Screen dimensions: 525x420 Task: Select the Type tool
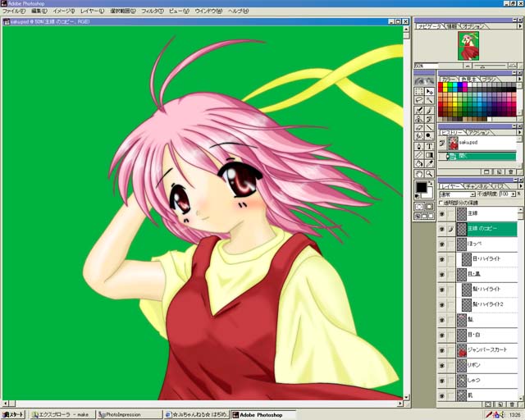pos(429,146)
